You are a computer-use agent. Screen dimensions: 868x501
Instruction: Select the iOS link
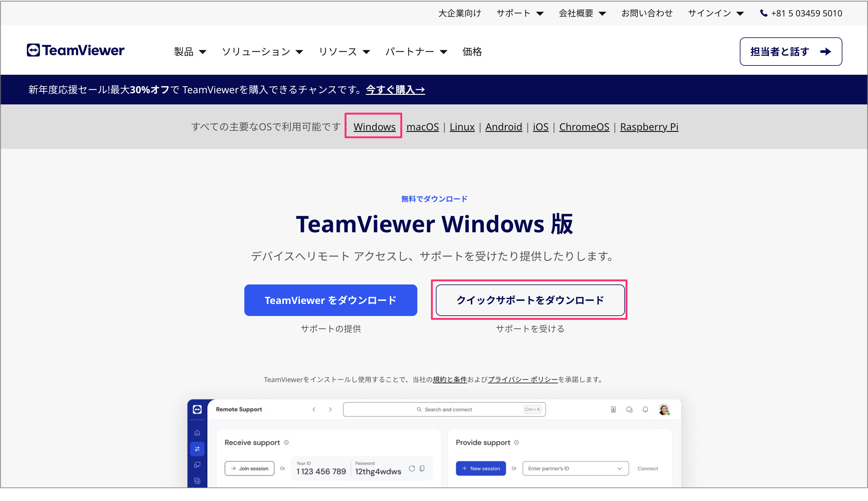coord(541,127)
